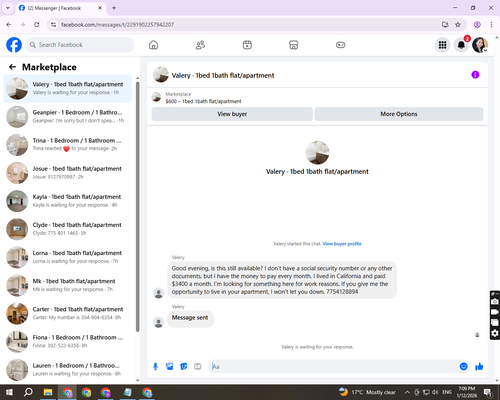Click the camera icon in the side capture toolbar
This screenshot has height=400, width=500.
coord(495,302)
